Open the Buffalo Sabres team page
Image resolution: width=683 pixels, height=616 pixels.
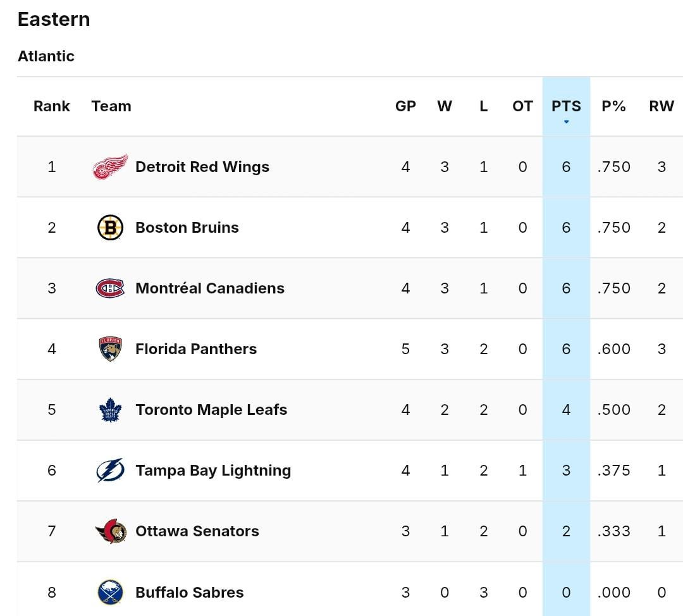point(188,592)
